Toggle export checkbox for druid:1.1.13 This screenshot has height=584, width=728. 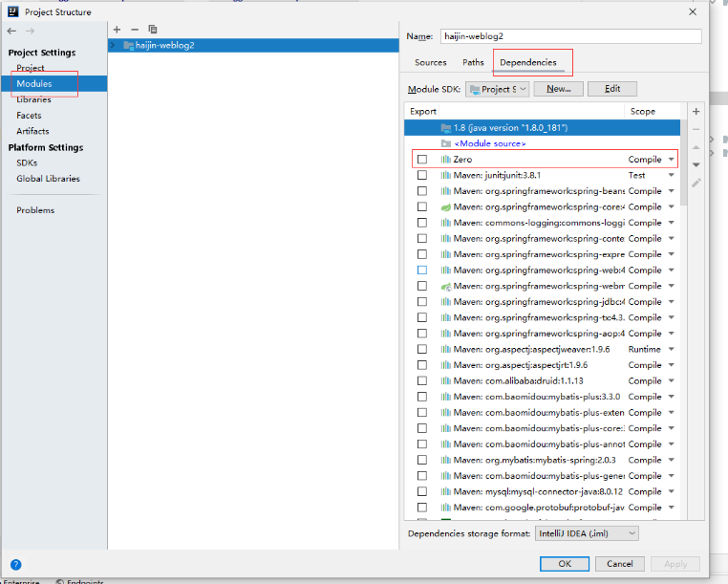pos(422,380)
